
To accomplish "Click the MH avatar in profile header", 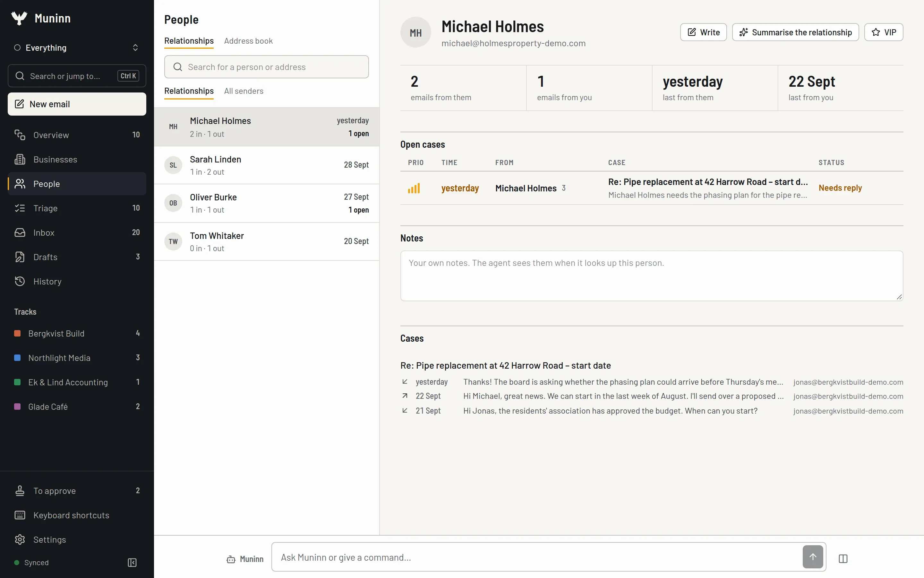I will [415, 32].
